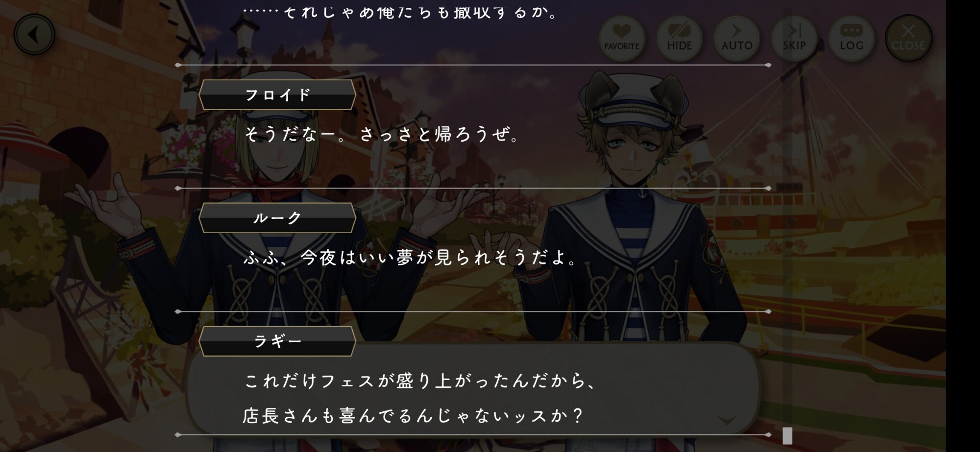This screenshot has width=980, height=452.
Task: Select the line ふふ、今夜はいい夢が見られそうだよ。
Action: pyautogui.click(x=411, y=257)
